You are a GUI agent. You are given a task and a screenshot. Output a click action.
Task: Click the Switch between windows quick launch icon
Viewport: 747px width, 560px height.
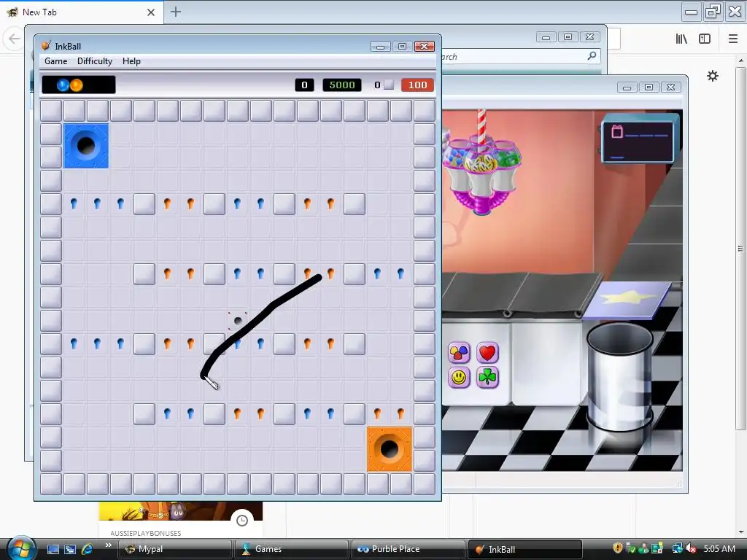[x=70, y=549]
